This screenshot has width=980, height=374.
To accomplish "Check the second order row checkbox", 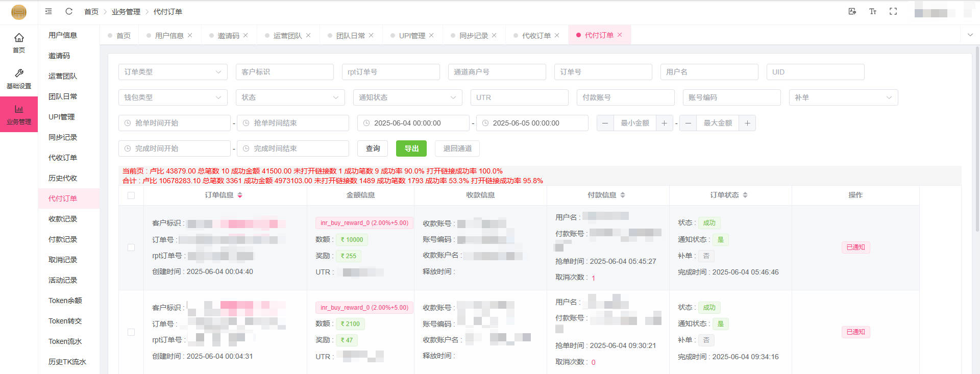I will click(x=131, y=332).
